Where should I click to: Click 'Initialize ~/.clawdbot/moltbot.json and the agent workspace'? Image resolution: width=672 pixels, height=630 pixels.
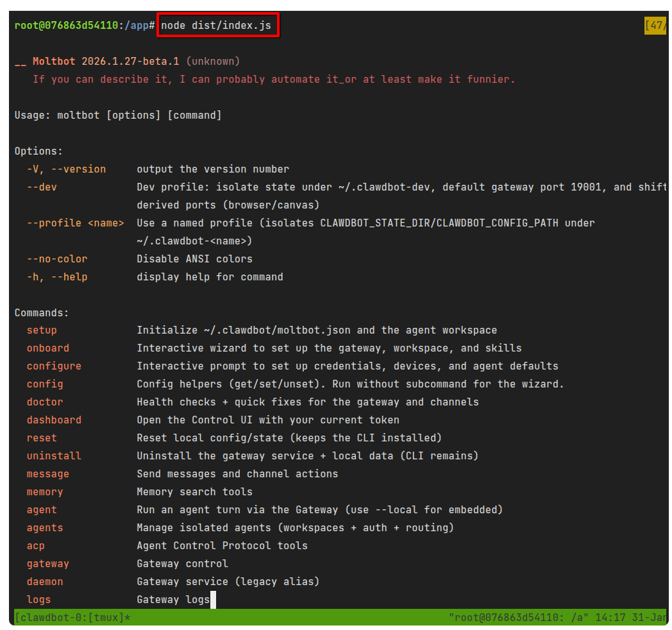tap(317, 330)
